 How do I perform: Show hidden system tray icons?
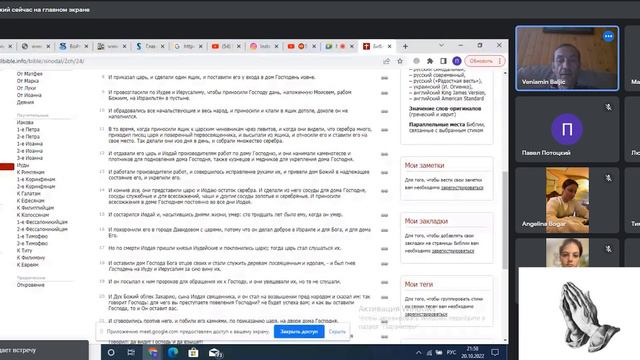tap(418, 353)
